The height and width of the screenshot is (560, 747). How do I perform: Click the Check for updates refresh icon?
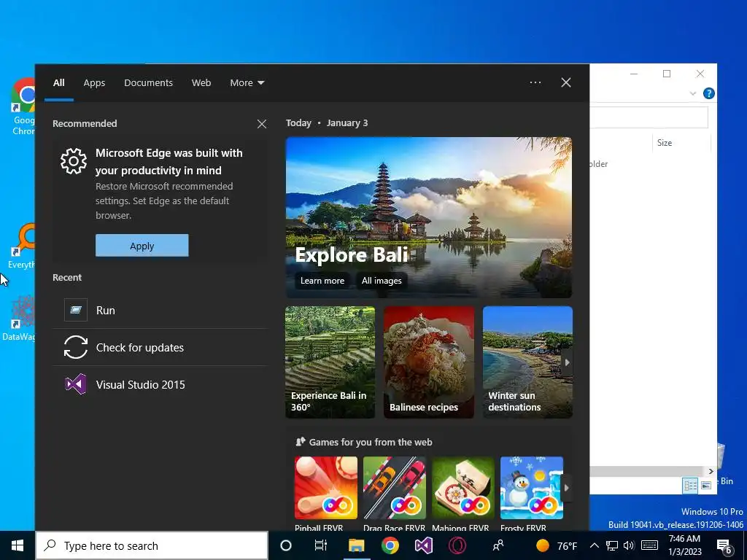[76, 347]
